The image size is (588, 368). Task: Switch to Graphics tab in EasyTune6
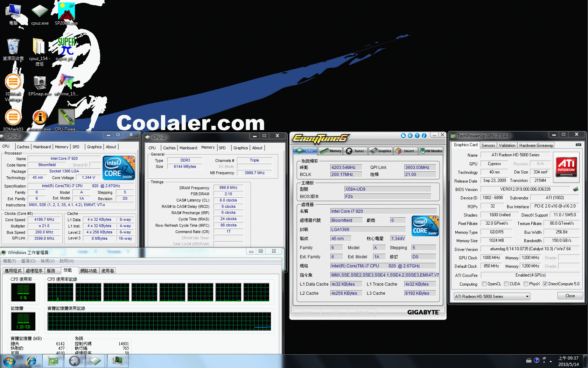click(380, 151)
